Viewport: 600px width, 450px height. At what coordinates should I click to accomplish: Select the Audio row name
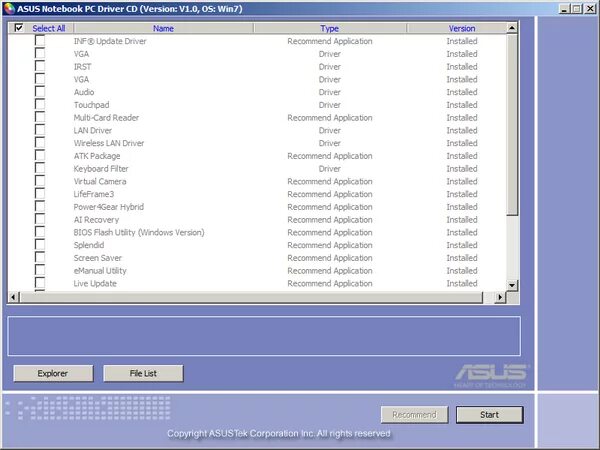click(x=84, y=92)
